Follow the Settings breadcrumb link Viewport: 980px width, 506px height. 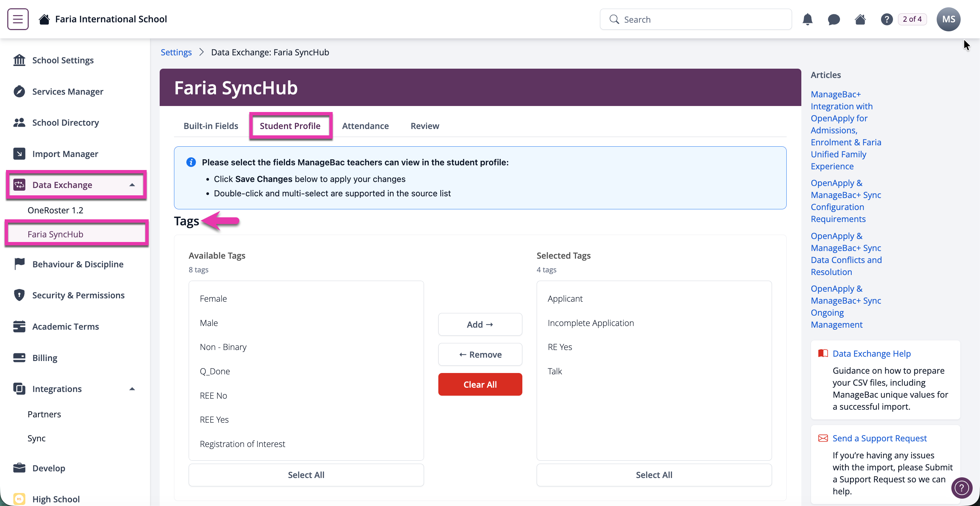point(176,52)
